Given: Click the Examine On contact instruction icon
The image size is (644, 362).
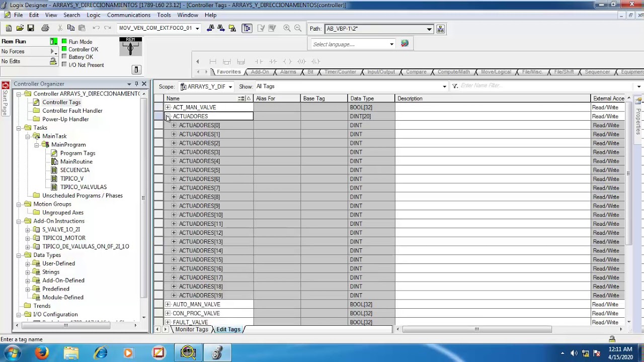Looking at the screenshot, I should pyautogui.click(x=259, y=61).
